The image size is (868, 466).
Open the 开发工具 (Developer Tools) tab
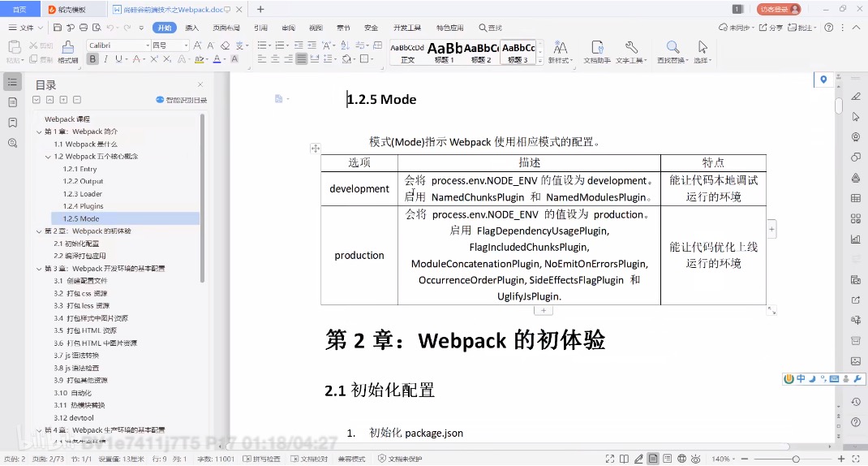(x=407, y=28)
